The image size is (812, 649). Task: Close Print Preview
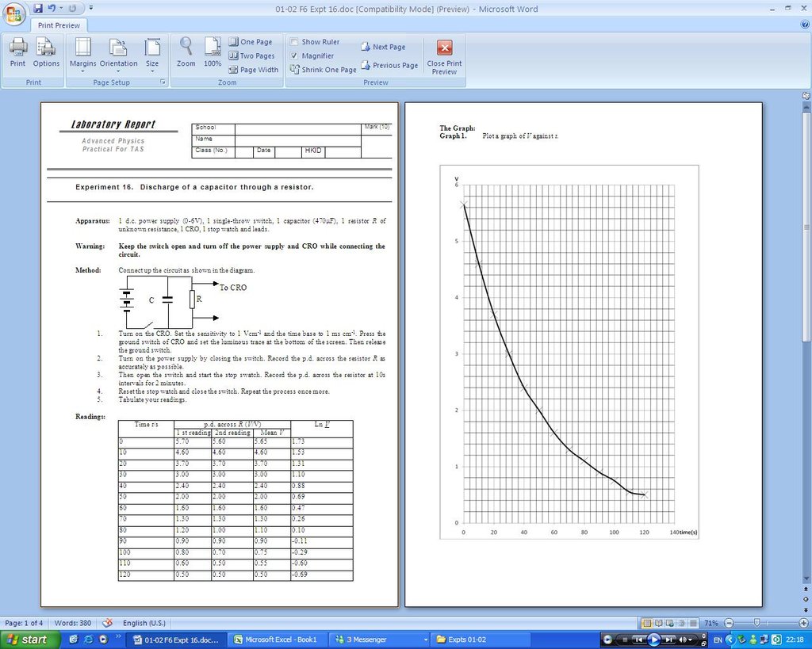(x=444, y=55)
